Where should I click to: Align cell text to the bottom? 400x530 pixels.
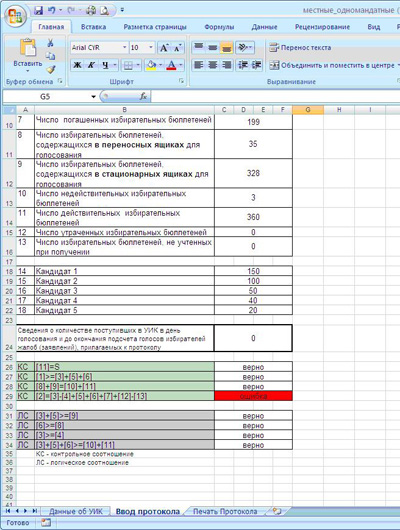coord(227,47)
